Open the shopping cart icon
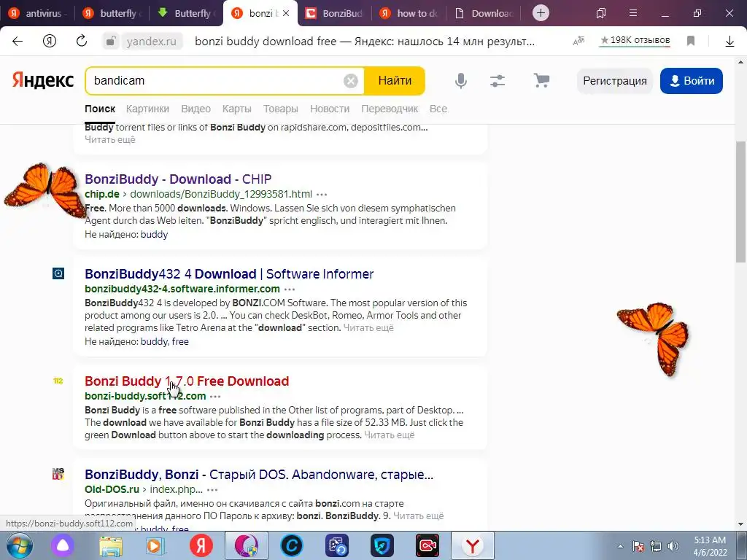Screen dimensions: 747x560 pyautogui.click(x=541, y=80)
